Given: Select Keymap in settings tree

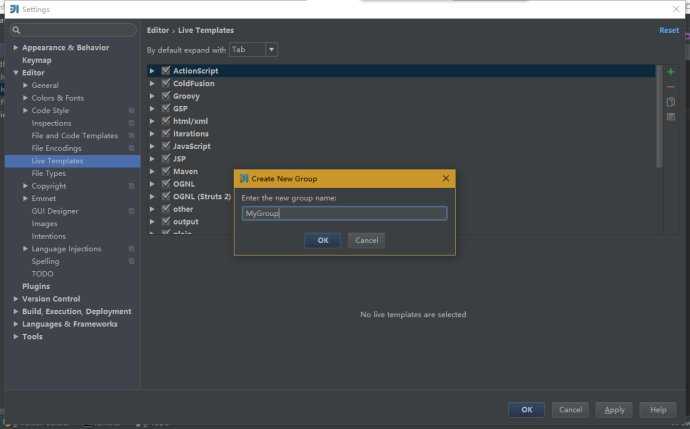Looking at the screenshot, I should click(x=37, y=60).
